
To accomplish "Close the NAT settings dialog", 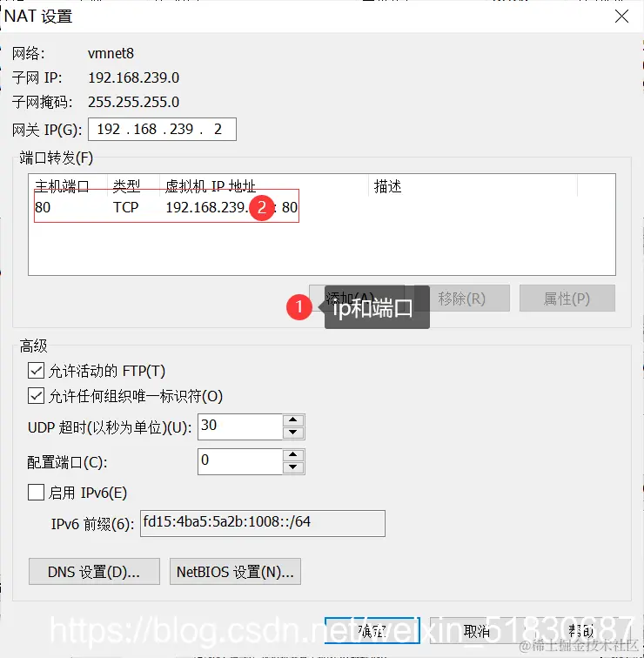I will point(621,17).
